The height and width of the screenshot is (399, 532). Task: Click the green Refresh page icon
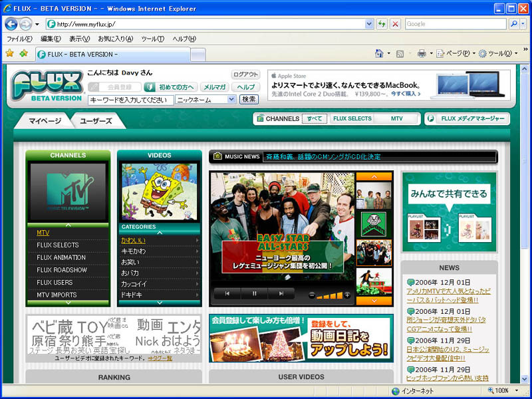pos(382,24)
